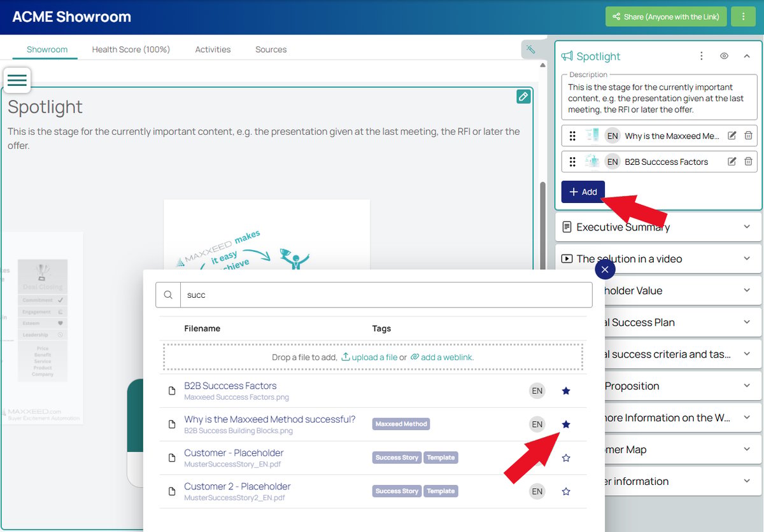Click file icon of 'Why is the Maxxeed Method' row
The image size is (764, 532).
pos(171,424)
